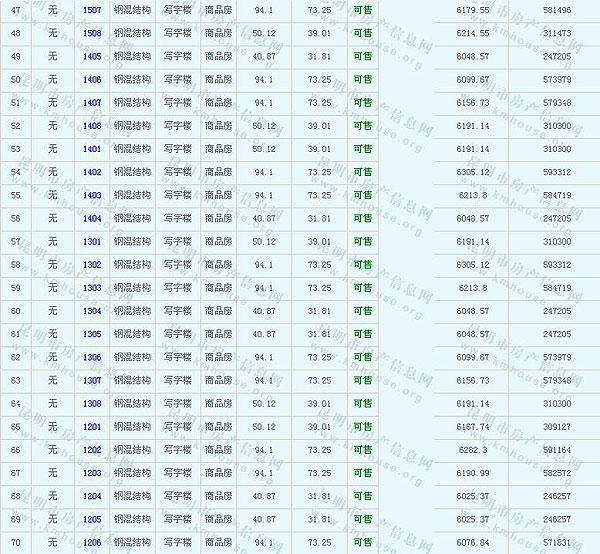600x554 pixels.
Task: Click room 1508 link
Action: pyautogui.click(x=92, y=33)
